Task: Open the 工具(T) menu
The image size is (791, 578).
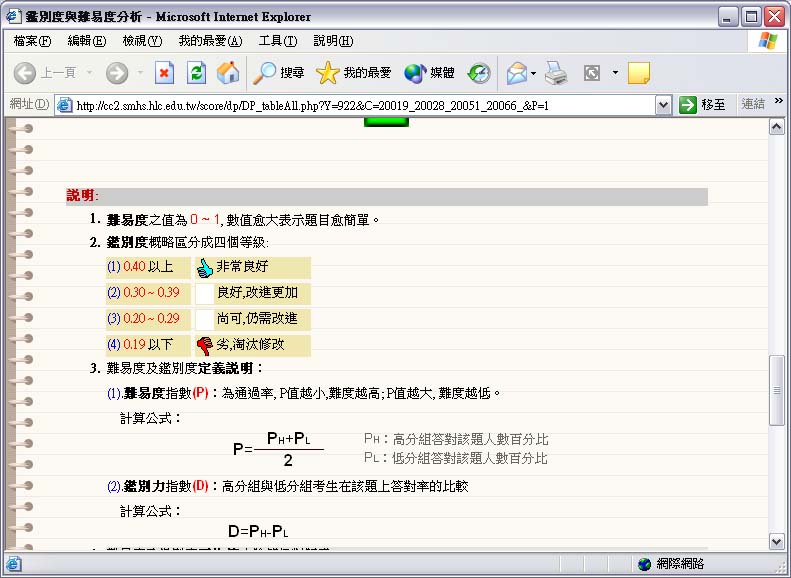Action: [x=277, y=41]
